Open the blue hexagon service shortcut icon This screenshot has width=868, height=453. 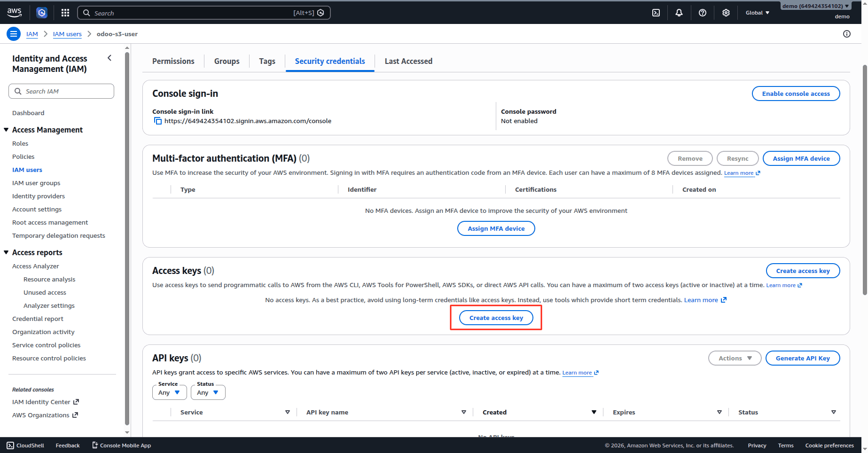42,13
